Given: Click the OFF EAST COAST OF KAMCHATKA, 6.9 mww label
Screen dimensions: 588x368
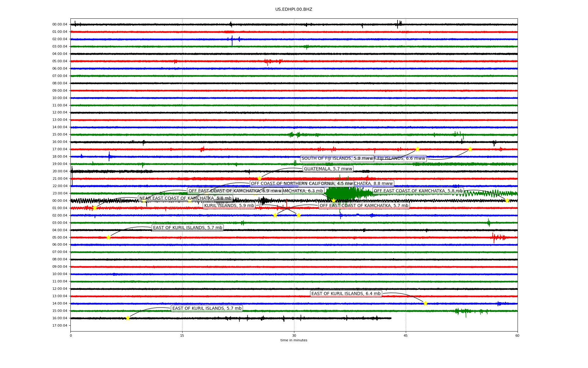Looking at the screenshot, I should pos(235,191).
